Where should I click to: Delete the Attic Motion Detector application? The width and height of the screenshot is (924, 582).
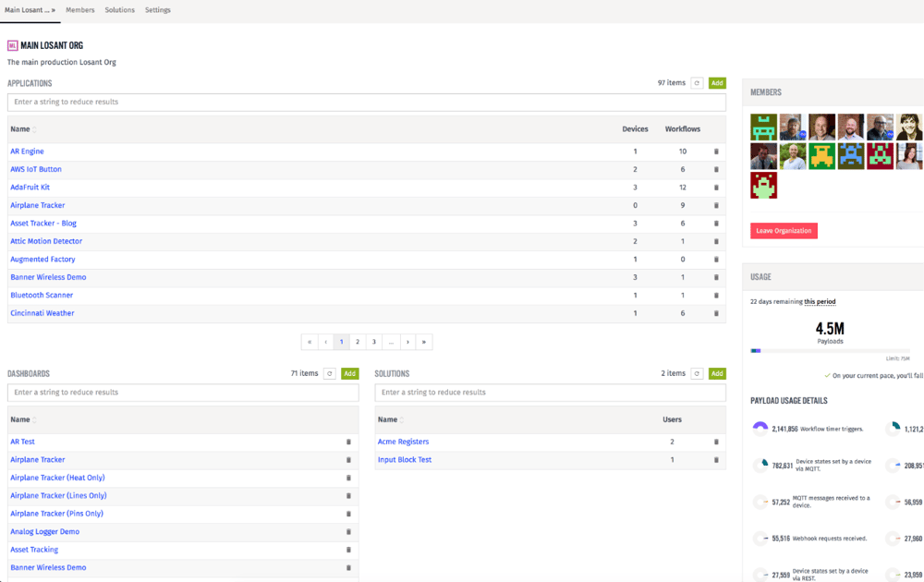coord(717,241)
